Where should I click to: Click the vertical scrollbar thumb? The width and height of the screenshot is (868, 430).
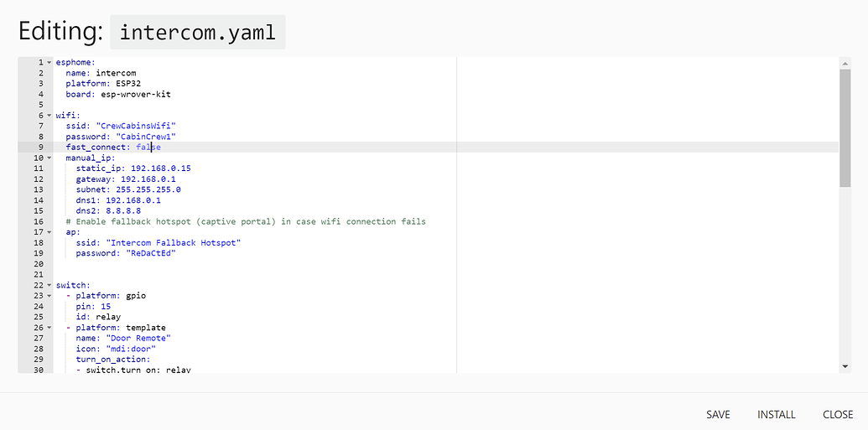pos(845,126)
